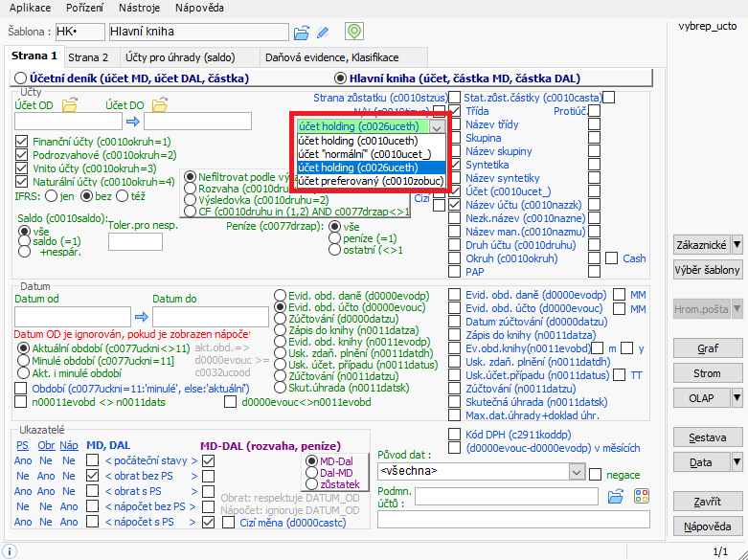Open folder icon next to Účet DO
Image resolution: width=748 pixels, height=560 pixels.
[159, 104]
